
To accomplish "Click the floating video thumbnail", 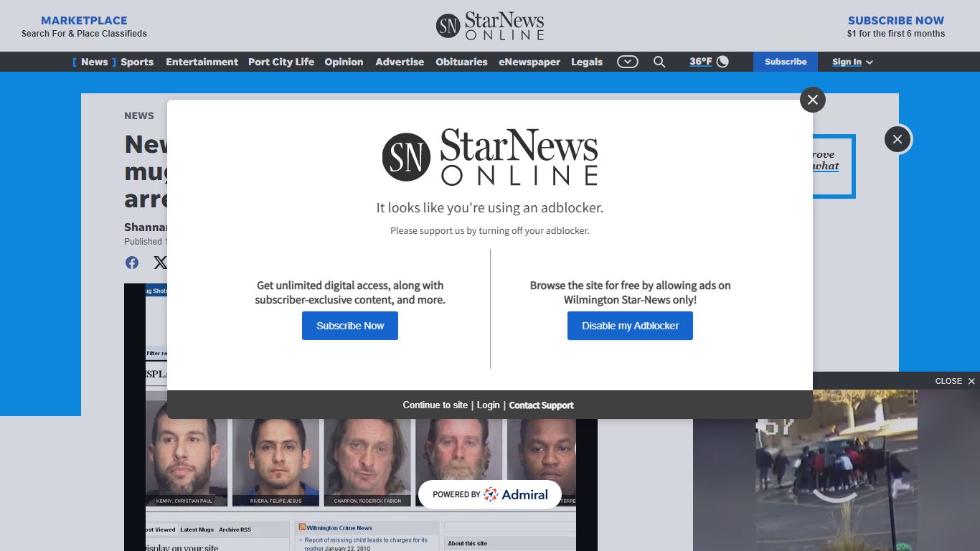I will (x=837, y=470).
